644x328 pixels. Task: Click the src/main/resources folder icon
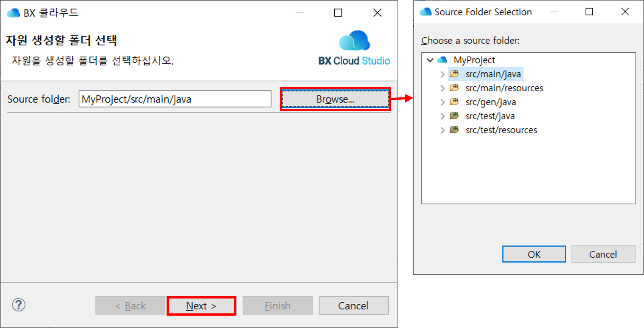[x=454, y=88]
